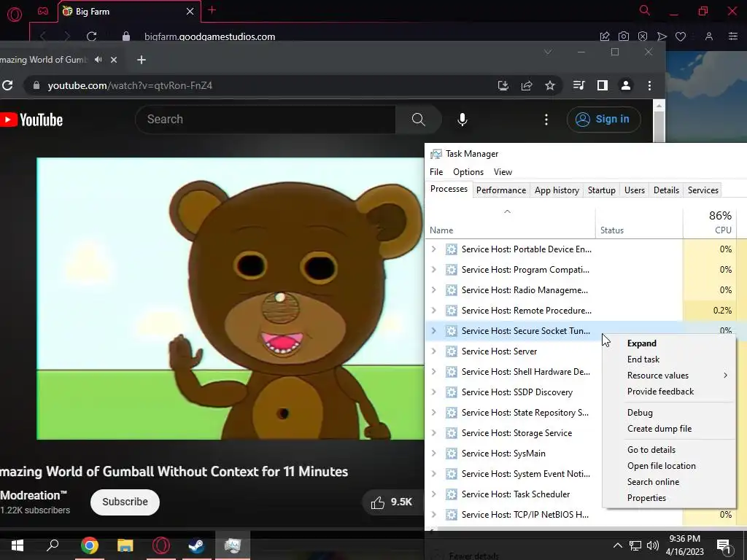This screenshot has width=747, height=560.
Task: Close the Big Farm tab
Action: 190,12
